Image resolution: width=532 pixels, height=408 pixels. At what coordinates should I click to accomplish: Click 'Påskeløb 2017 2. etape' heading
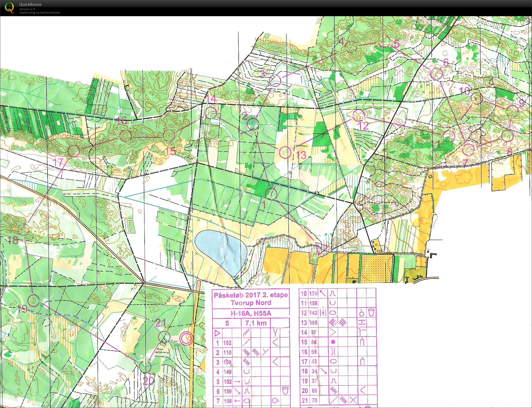251,295
